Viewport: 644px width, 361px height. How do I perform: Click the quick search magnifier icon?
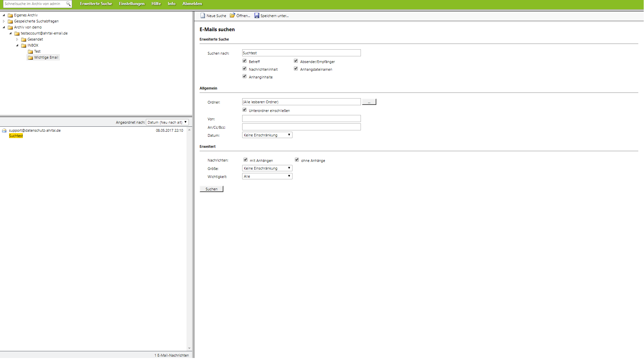pos(68,4)
